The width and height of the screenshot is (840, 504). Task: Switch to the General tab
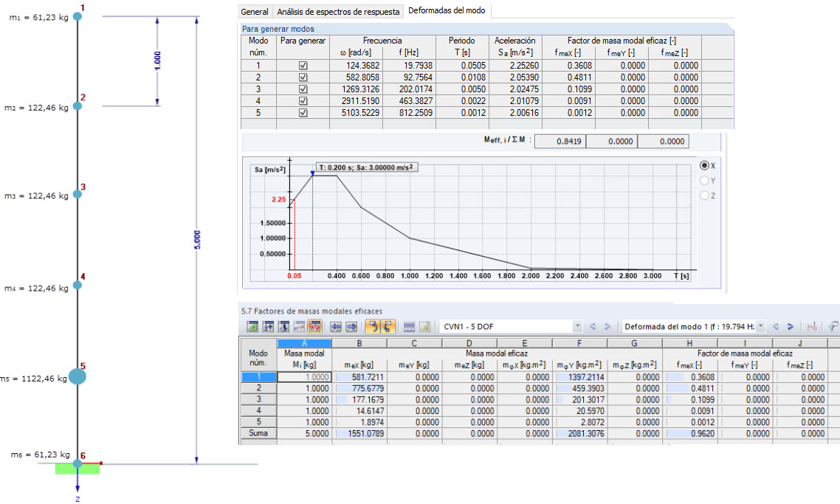[x=255, y=12]
